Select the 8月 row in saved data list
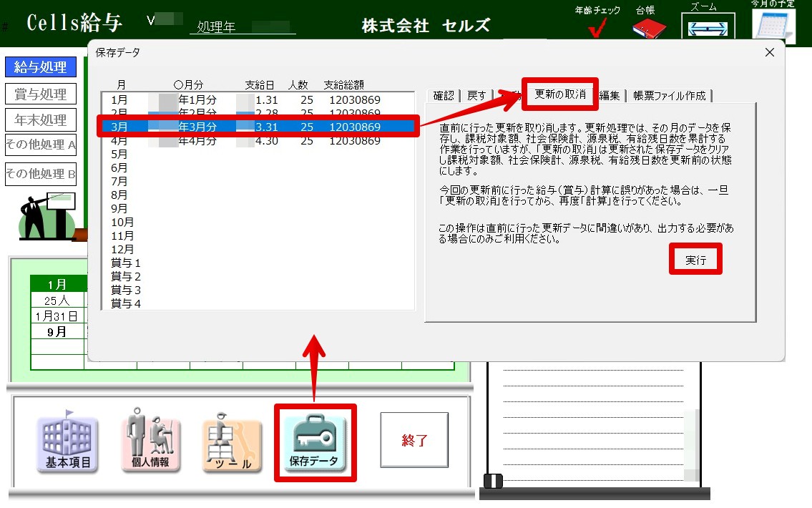 (258, 195)
